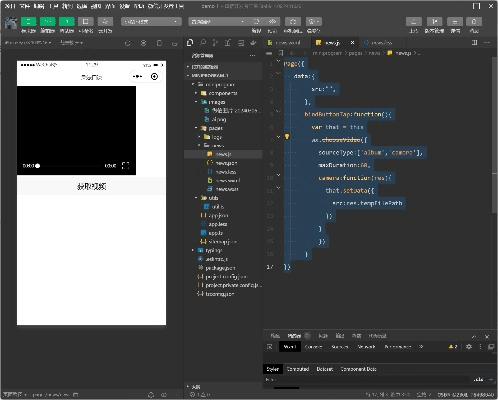This screenshot has height=400, width=498.
Task: Click the clear cache icon
Action: click(314, 22)
